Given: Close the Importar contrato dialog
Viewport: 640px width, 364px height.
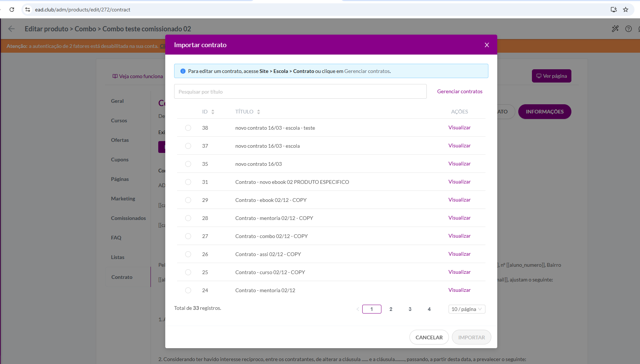Looking at the screenshot, I should pyautogui.click(x=487, y=45).
